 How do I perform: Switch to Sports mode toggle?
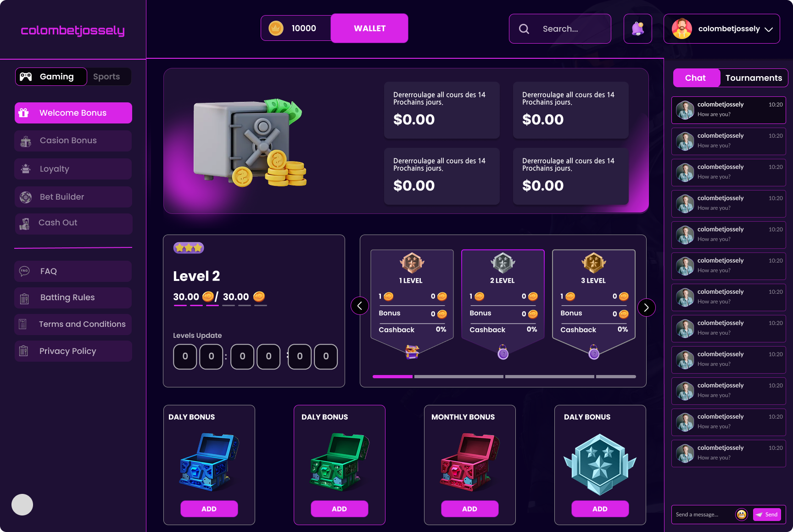click(x=106, y=77)
